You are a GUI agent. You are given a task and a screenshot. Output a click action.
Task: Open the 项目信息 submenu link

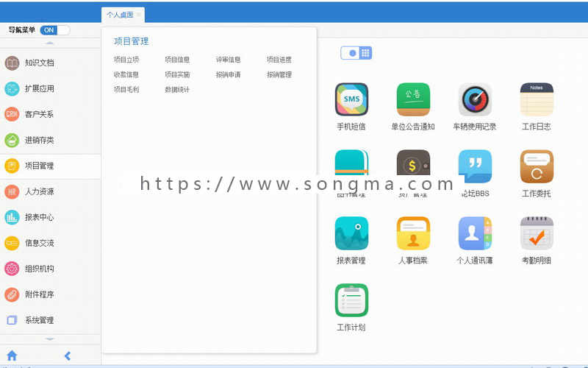click(x=177, y=60)
